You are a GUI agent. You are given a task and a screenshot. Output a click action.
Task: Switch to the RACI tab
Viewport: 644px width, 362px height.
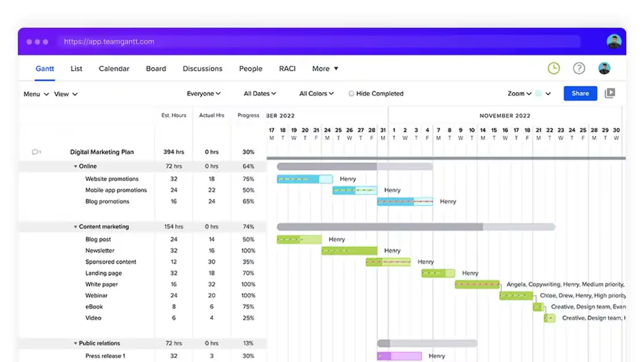click(287, 68)
